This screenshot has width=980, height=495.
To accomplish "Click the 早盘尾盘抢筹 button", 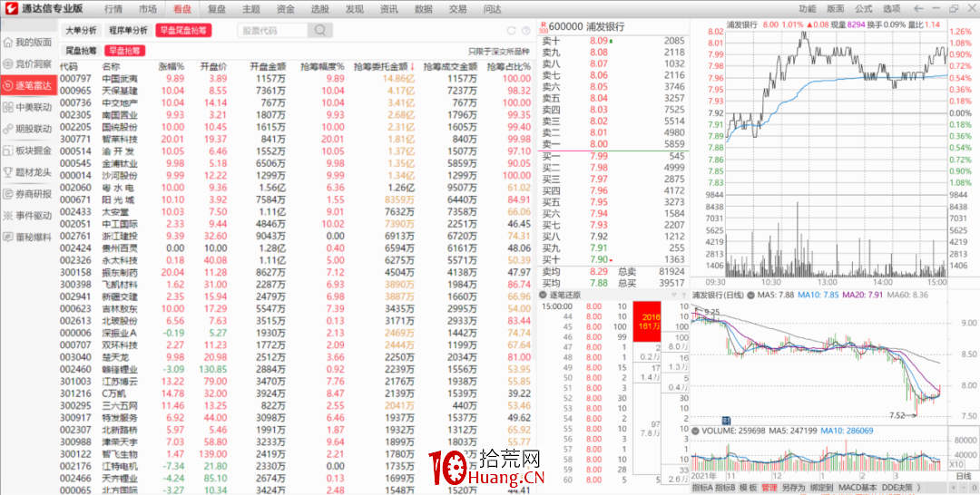I will (183, 30).
